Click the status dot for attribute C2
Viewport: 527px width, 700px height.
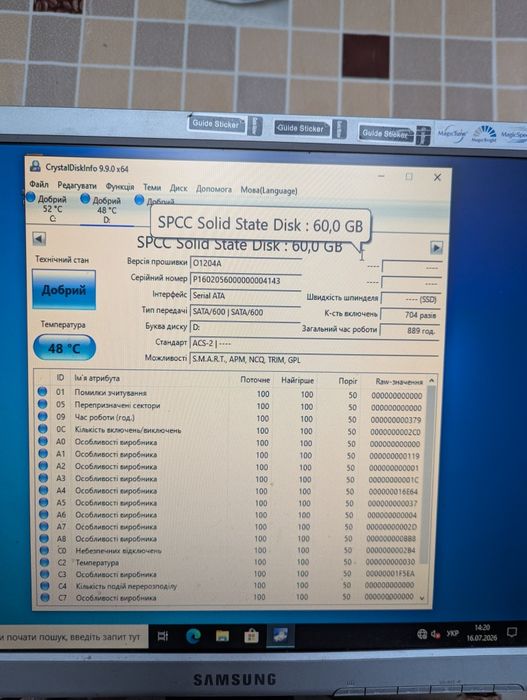44,562
